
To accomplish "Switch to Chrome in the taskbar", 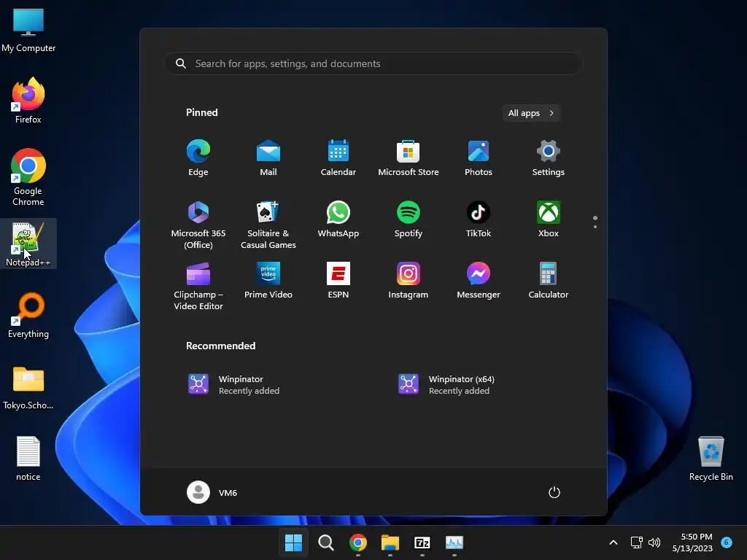I will coord(357,542).
